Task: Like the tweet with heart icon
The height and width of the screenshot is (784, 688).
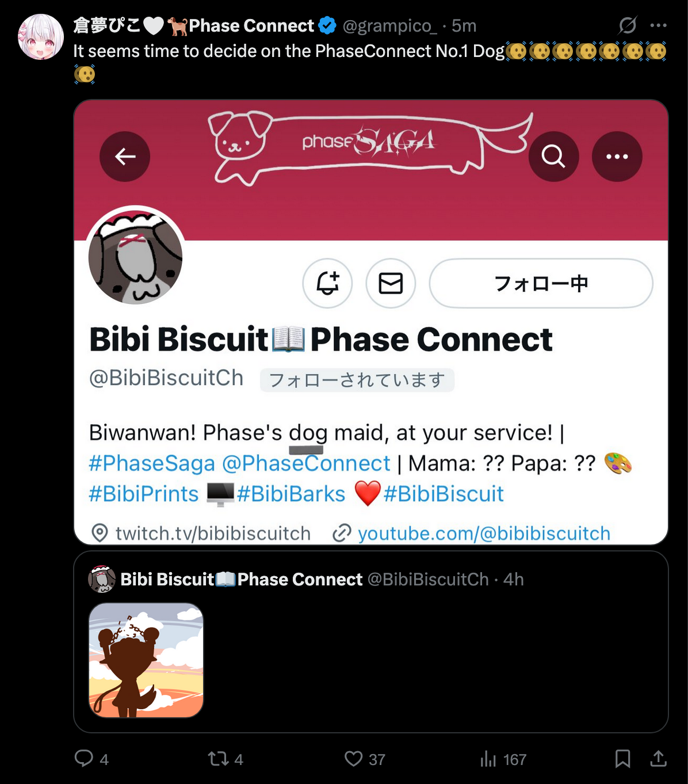Action: click(353, 759)
